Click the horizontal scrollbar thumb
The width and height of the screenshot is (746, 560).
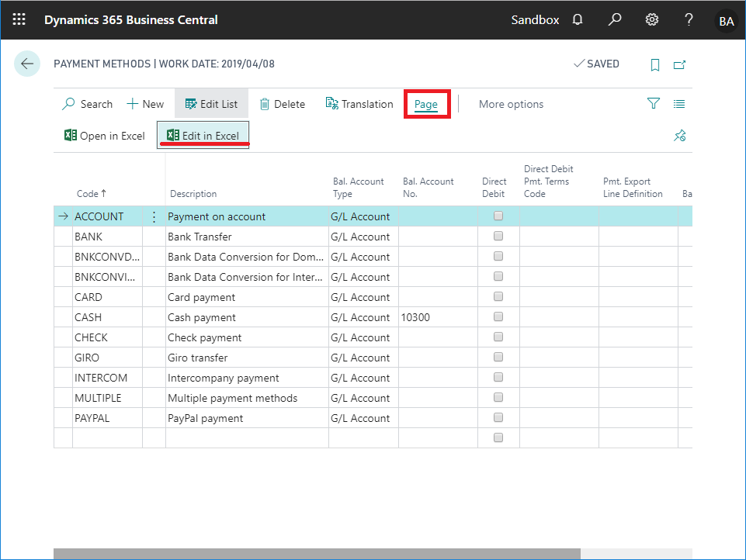click(317, 553)
